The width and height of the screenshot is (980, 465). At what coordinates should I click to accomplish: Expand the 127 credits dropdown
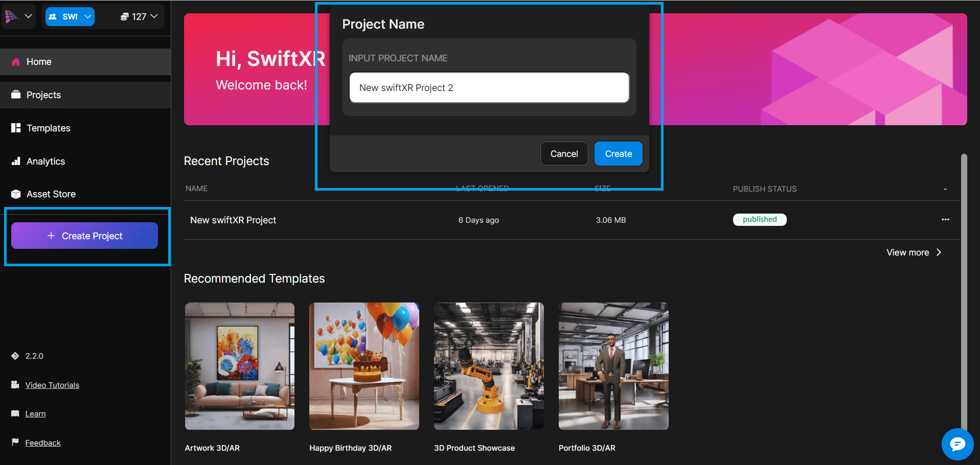click(x=139, y=16)
